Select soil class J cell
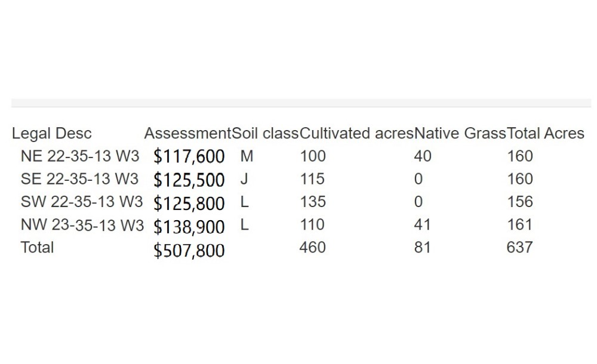Screen dimensions: 597x364 click(x=244, y=179)
